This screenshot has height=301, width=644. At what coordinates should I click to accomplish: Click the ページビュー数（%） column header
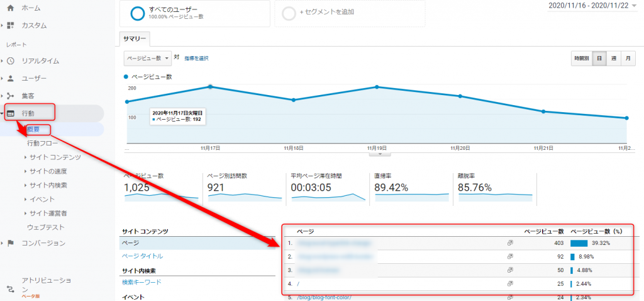click(x=596, y=232)
